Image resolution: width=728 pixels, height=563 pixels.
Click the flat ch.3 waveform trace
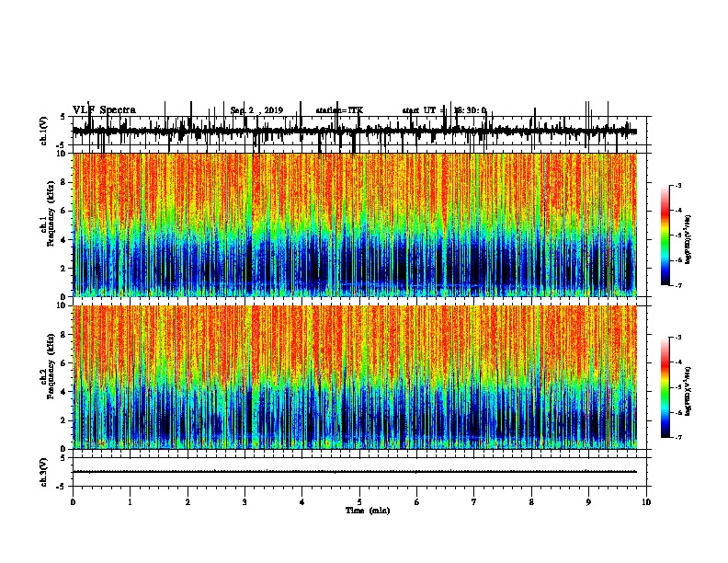point(355,472)
